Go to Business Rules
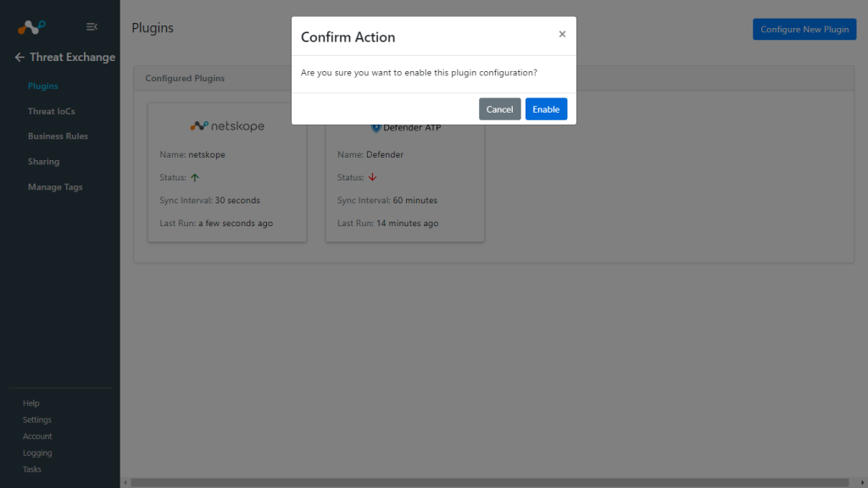Screen dimensions: 868x488 pos(58,136)
